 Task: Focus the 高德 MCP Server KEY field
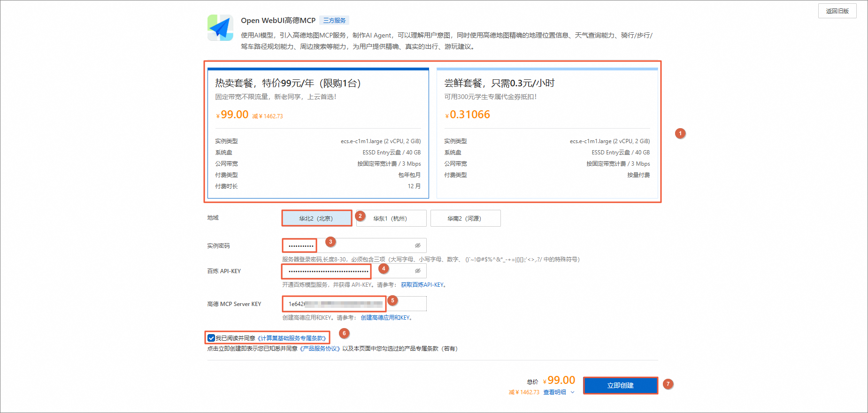pos(354,304)
